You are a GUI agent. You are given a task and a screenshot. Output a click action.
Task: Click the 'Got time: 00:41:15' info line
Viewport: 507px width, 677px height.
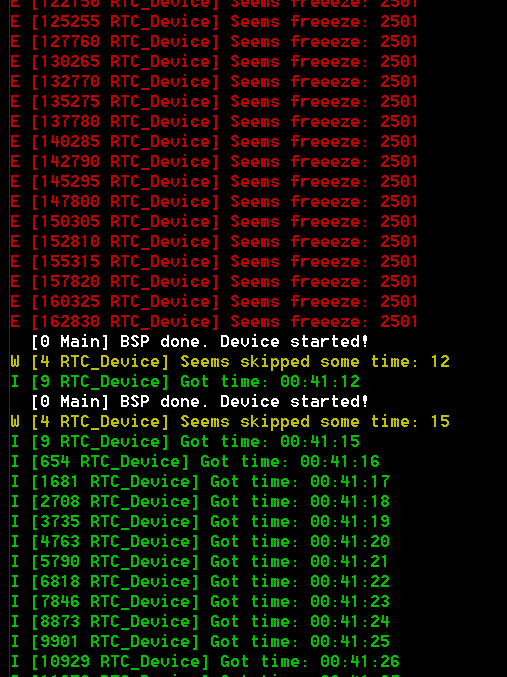(x=185, y=442)
